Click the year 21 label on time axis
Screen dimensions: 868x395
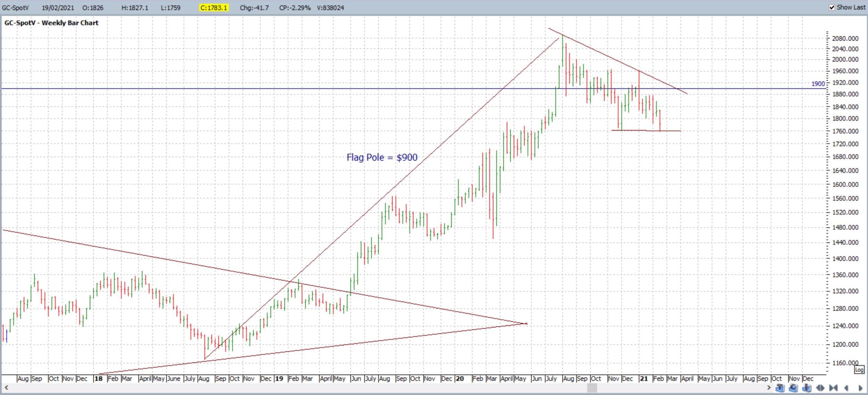tap(644, 379)
